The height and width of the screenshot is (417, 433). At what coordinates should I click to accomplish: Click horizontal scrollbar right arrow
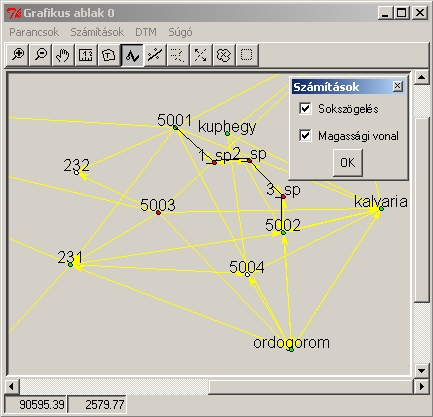pos(421,387)
